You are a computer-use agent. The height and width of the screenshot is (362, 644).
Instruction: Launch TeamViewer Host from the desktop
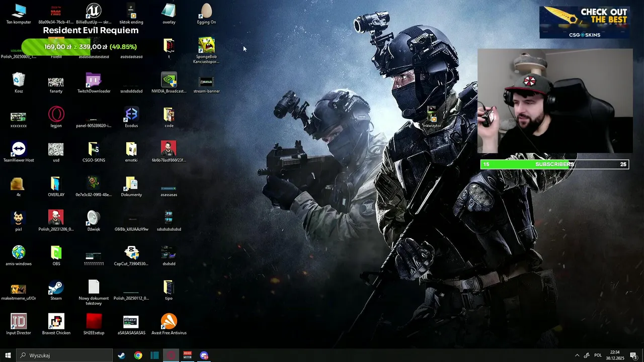coord(19,151)
